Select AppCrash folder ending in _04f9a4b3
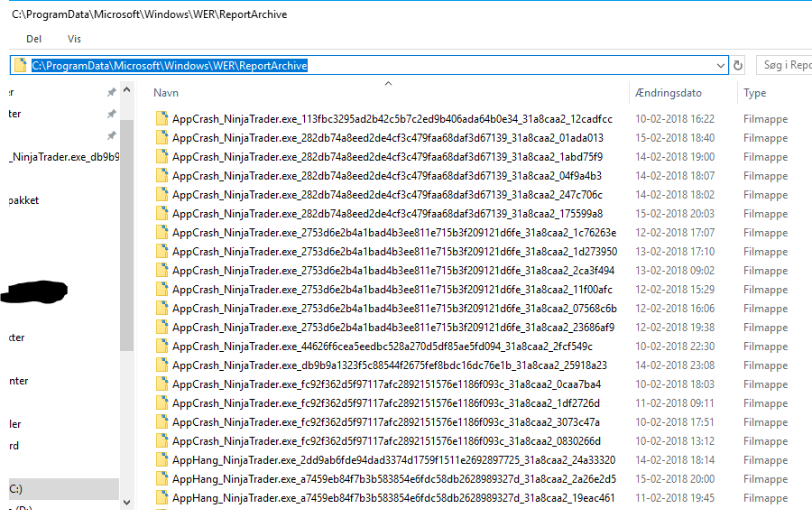This screenshot has width=812, height=527. (387, 176)
